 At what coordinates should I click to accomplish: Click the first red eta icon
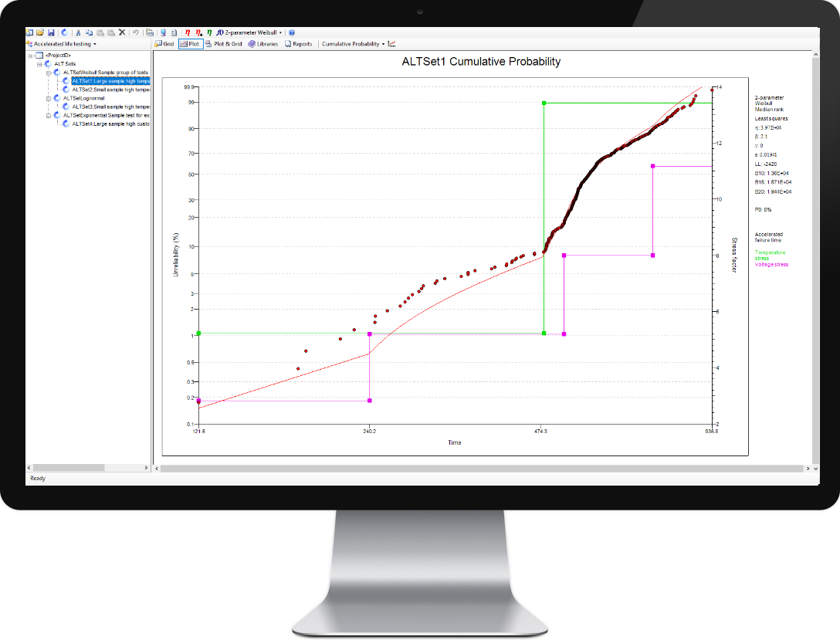[x=188, y=33]
